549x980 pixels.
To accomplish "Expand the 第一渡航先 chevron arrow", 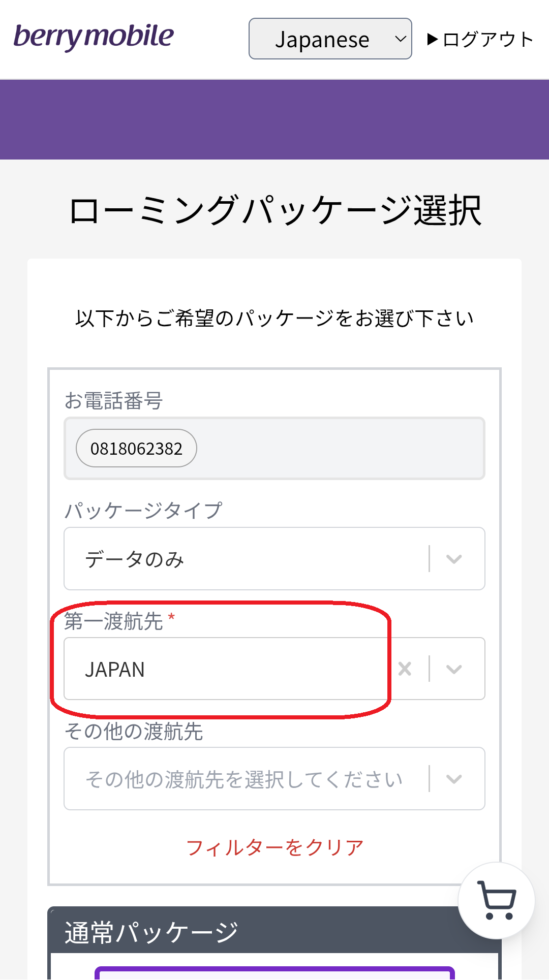I will pyautogui.click(x=454, y=669).
